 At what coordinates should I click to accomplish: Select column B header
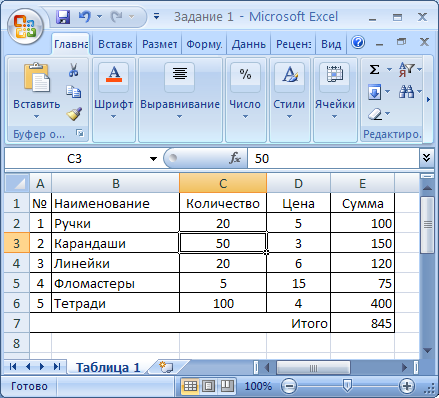pos(115,183)
